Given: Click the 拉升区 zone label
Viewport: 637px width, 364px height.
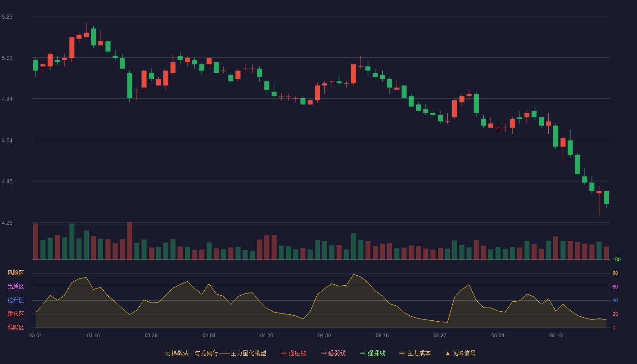Looking at the screenshot, I should point(15,300).
